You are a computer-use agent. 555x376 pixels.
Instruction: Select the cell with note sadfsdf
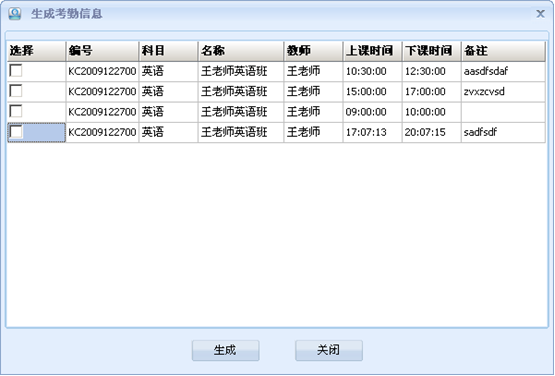503,133
